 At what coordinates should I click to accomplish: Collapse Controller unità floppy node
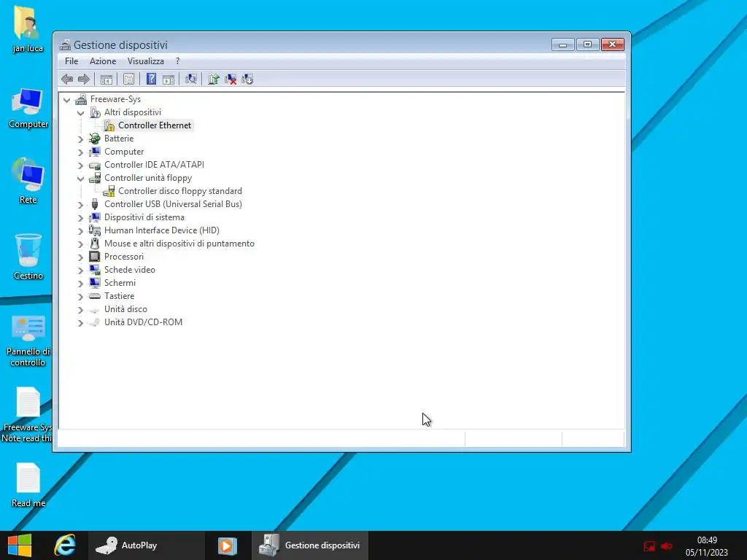tap(80, 179)
